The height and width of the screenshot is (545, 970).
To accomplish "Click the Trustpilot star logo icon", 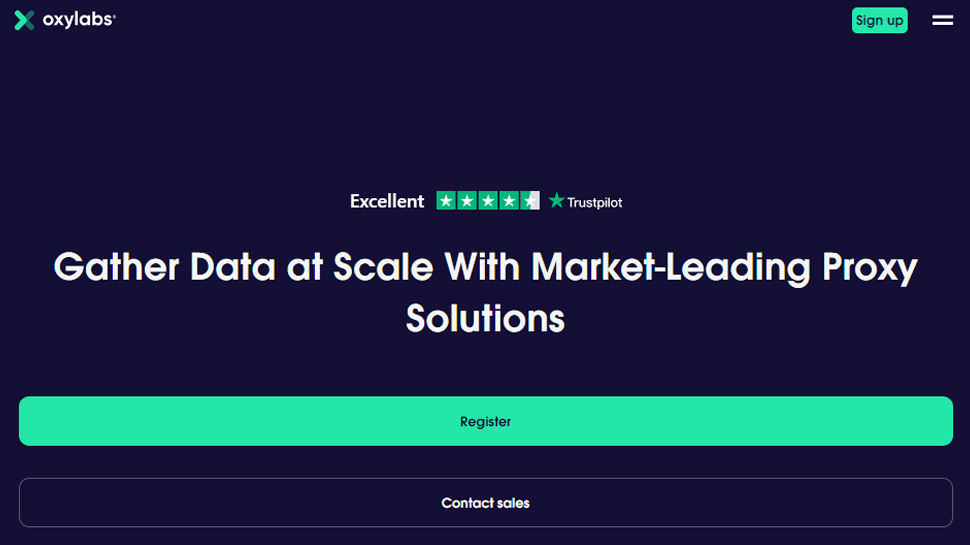I will (556, 200).
